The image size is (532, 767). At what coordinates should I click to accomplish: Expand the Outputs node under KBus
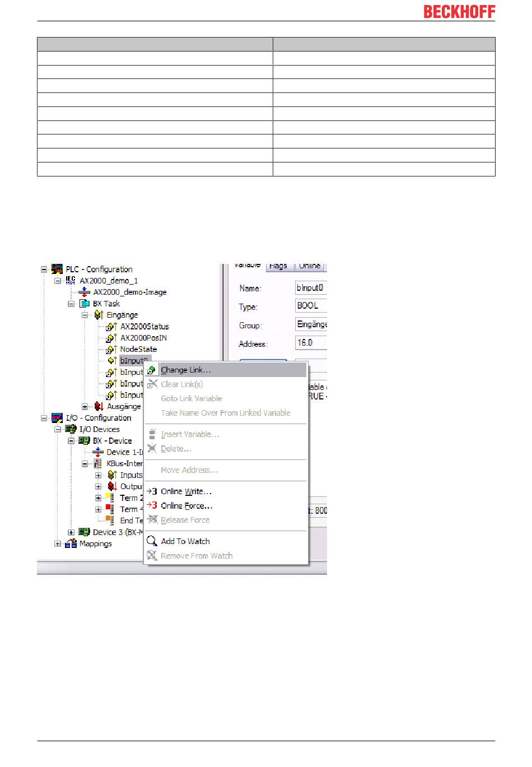pos(99,486)
